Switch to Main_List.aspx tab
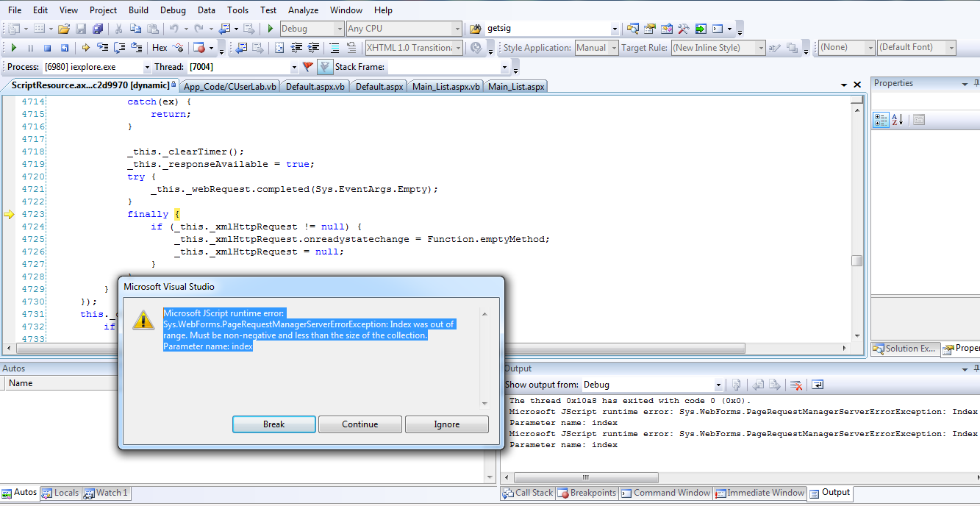The height and width of the screenshot is (506, 980). click(x=515, y=86)
